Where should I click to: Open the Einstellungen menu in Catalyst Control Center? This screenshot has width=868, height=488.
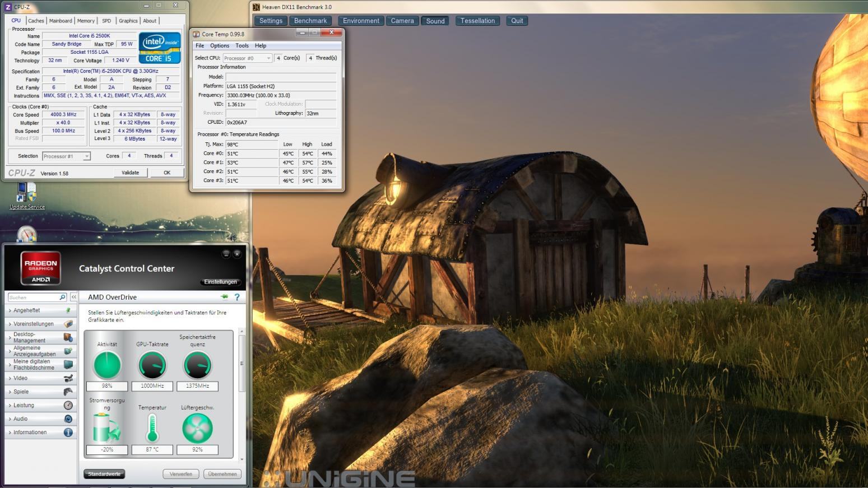[220, 282]
